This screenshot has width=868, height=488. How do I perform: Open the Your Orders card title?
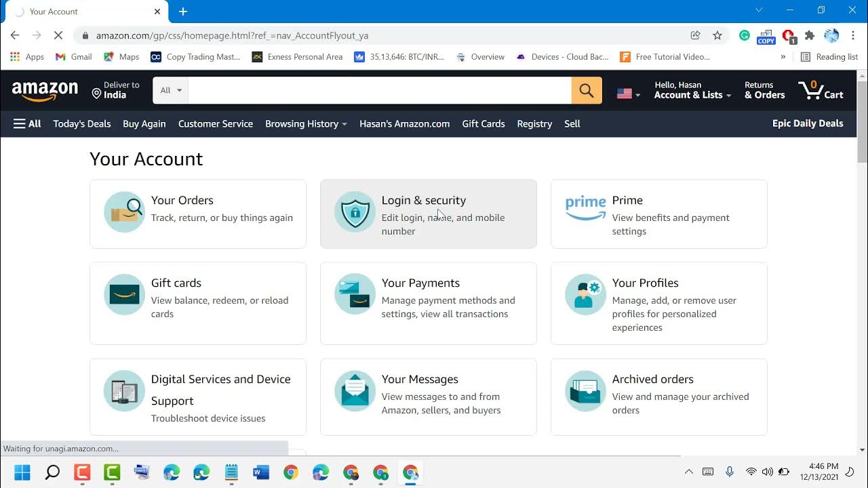[x=182, y=200]
